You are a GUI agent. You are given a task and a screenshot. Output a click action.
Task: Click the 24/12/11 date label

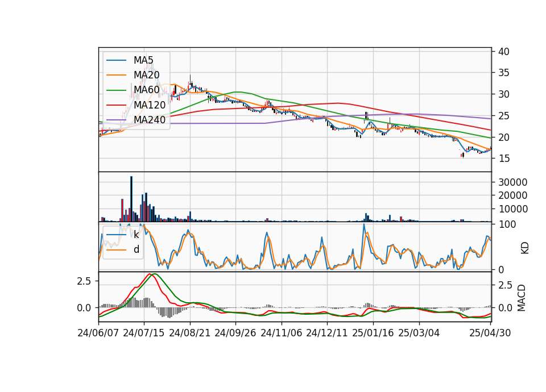[x=327, y=333]
